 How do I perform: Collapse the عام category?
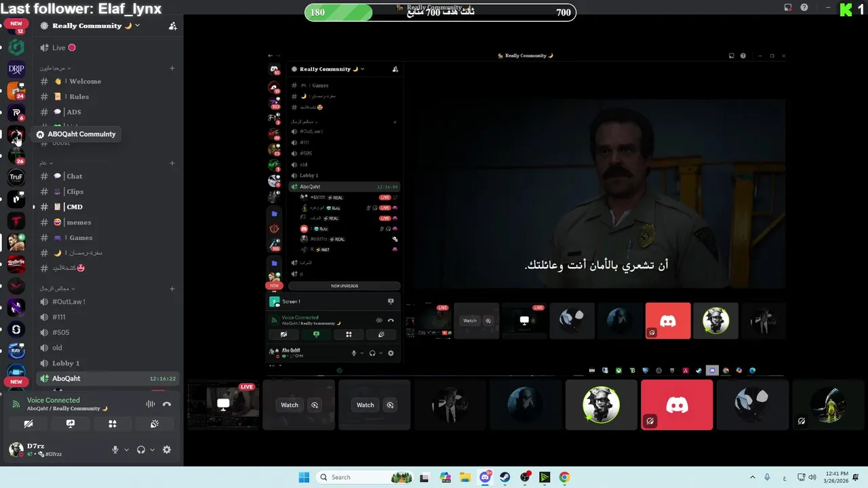point(45,163)
